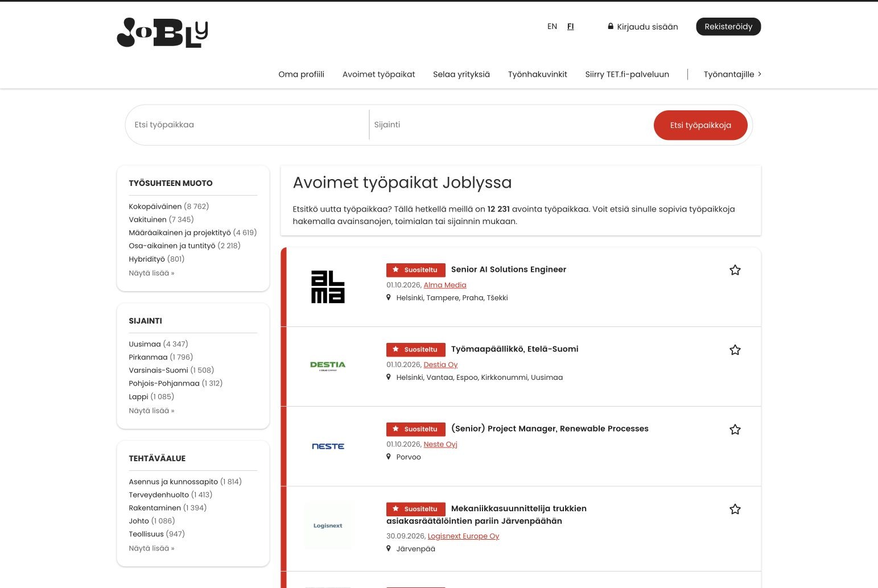The image size is (878, 588).
Task: Select the FI language option
Action: (571, 27)
